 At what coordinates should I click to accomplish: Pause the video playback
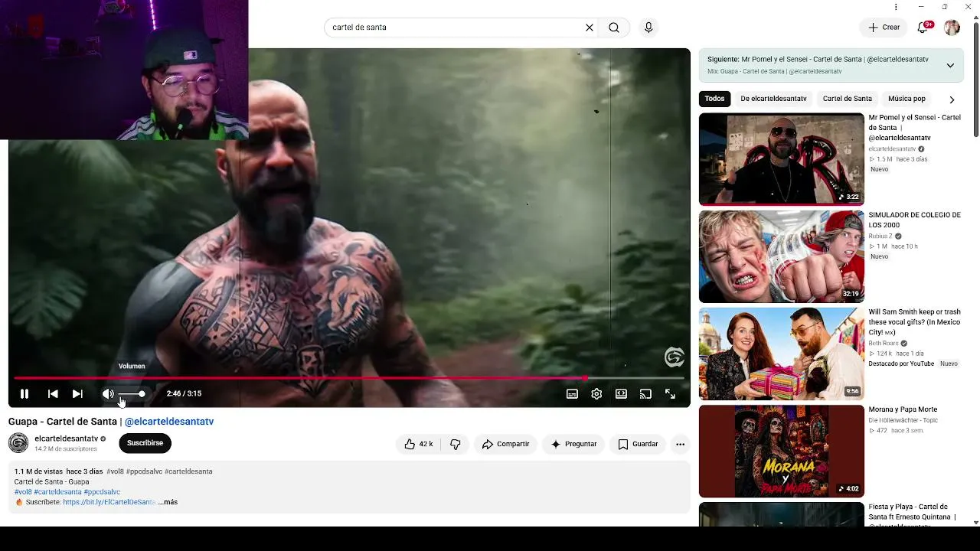point(24,394)
